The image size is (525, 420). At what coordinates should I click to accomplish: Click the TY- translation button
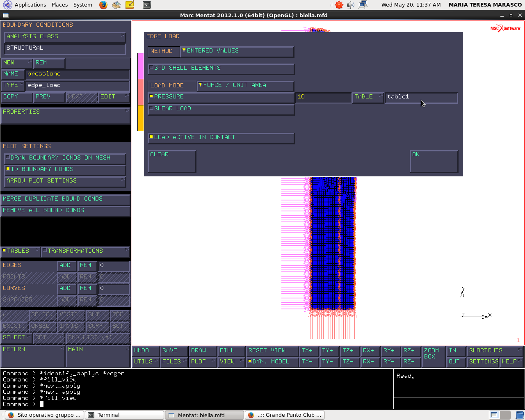[x=329, y=362]
